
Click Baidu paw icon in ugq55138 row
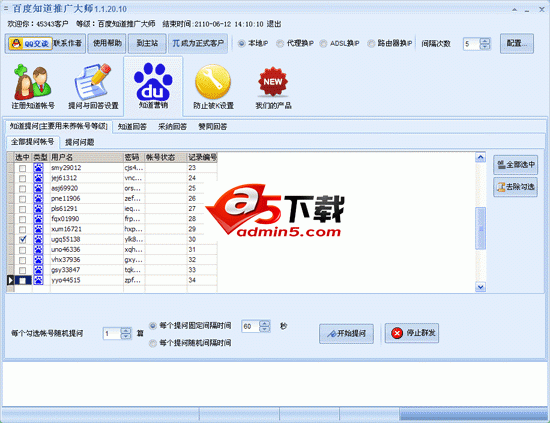[x=38, y=239]
